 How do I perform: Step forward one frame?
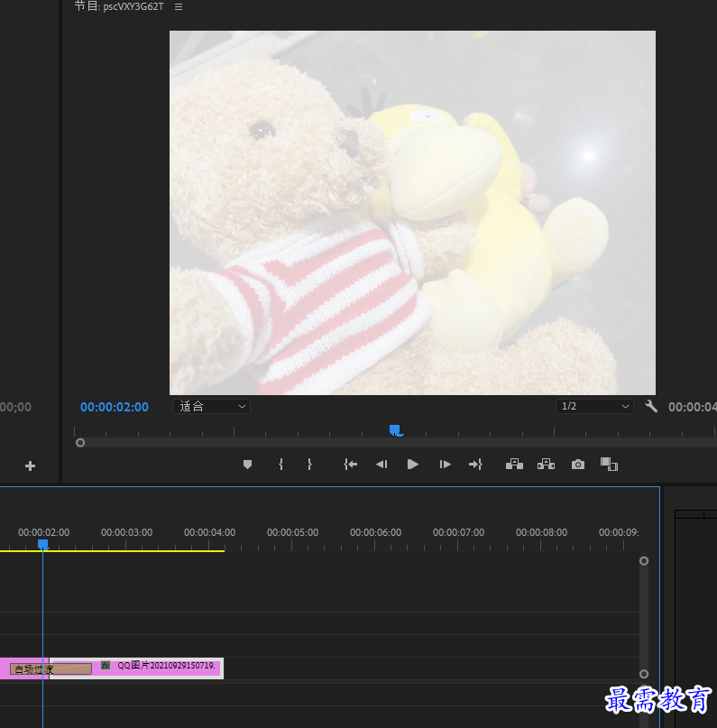[445, 465]
